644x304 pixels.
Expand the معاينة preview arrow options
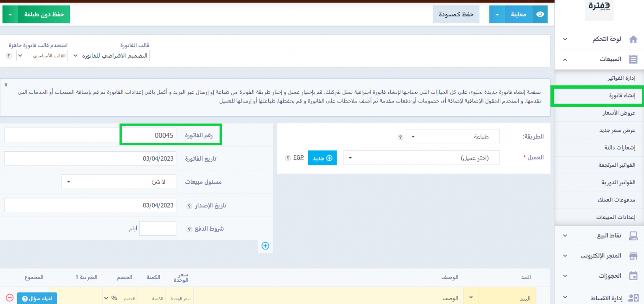[497, 15]
